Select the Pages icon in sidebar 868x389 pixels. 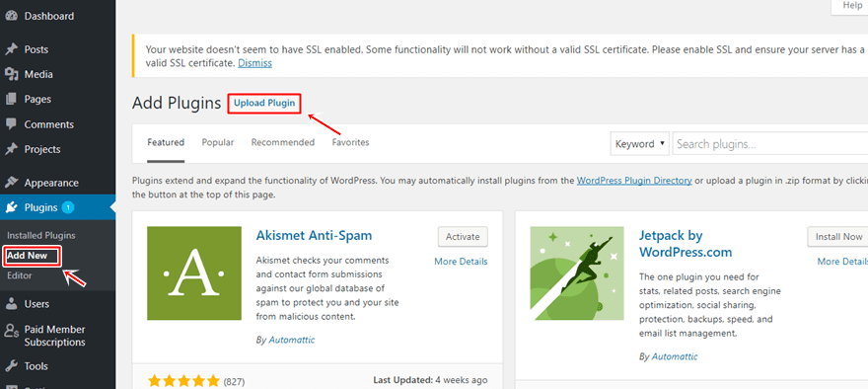click(11, 99)
